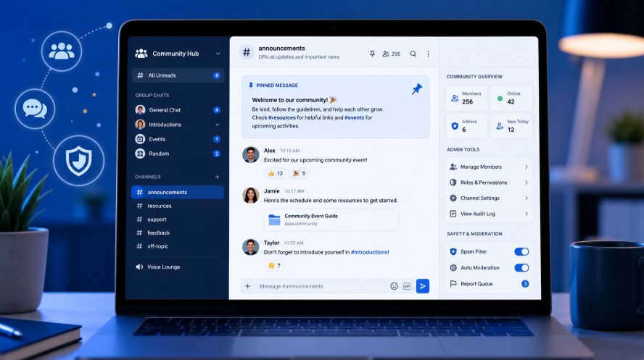Click the Admins 6 stat card
The width and height of the screenshot is (644, 360).
467,126
